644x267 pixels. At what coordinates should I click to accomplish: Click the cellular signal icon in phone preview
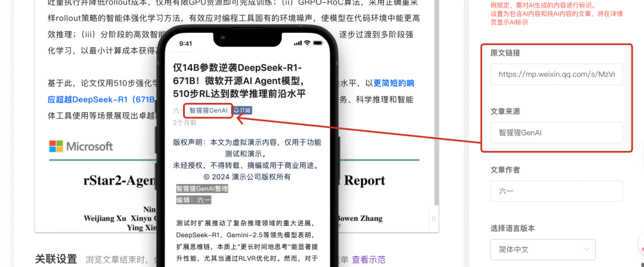[x=298, y=43]
